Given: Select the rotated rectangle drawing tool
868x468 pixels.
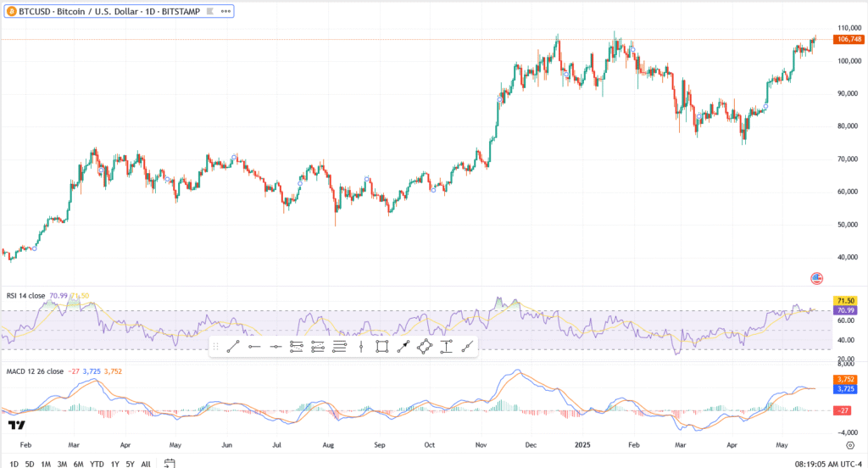Looking at the screenshot, I should [x=424, y=346].
